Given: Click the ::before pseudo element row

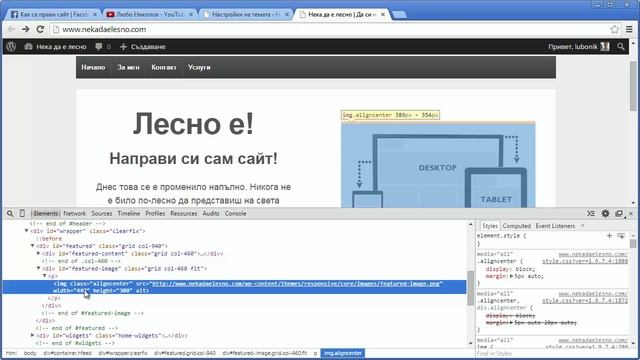Looking at the screenshot, I should coord(49,238).
